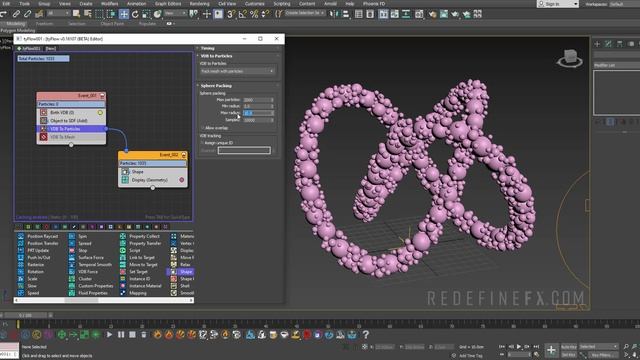Click the Unlink Selection icon
640x360 pixels.
pos(27,14)
